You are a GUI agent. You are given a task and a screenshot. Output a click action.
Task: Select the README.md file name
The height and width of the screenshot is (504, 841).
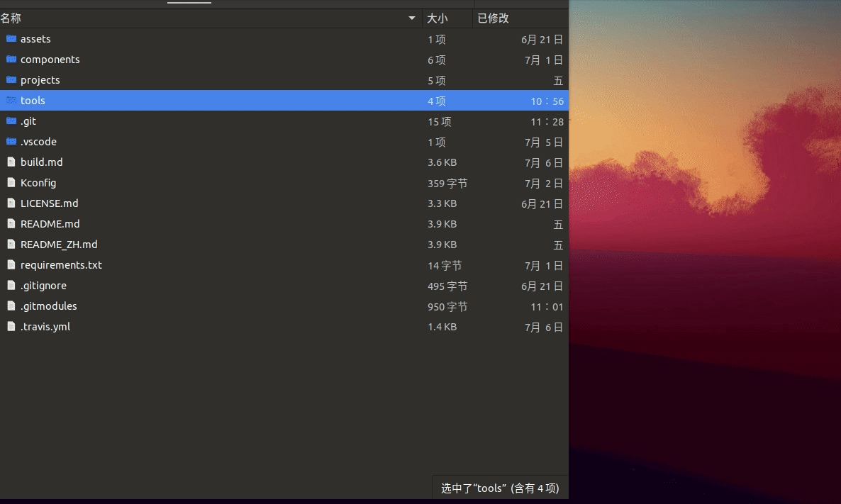[x=50, y=223]
